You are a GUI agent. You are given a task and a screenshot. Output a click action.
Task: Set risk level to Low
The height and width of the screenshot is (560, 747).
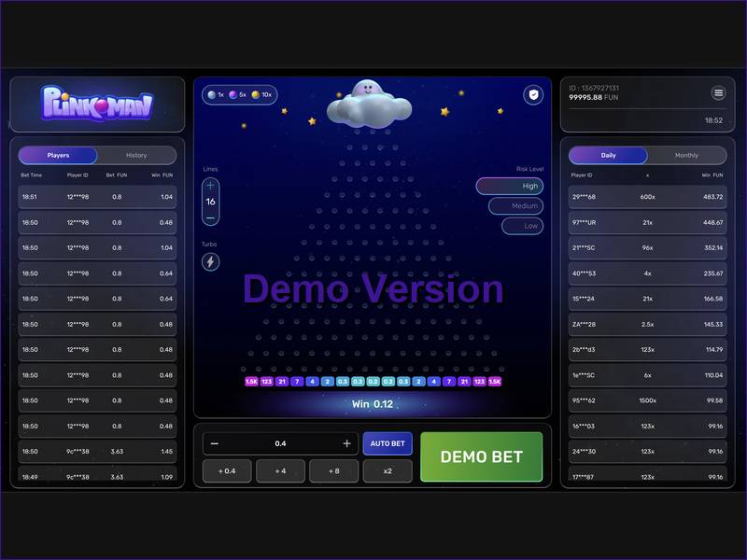[523, 226]
